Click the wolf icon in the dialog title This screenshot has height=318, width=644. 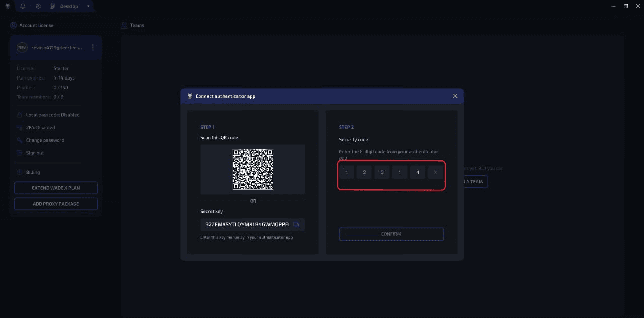(190, 96)
